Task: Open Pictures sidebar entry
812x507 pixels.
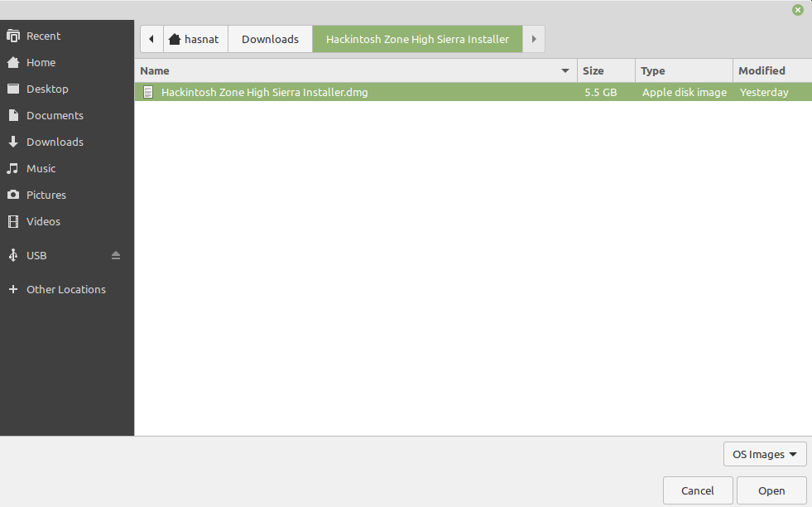Action: click(67, 195)
